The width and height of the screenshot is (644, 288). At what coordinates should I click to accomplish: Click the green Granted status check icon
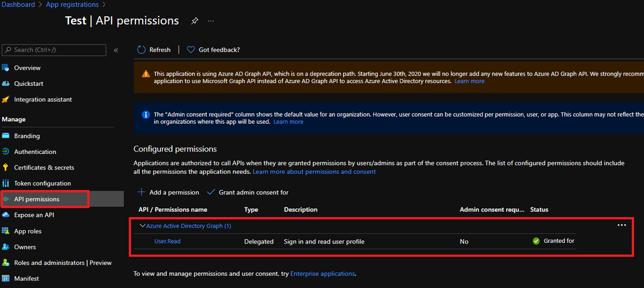click(x=536, y=241)
